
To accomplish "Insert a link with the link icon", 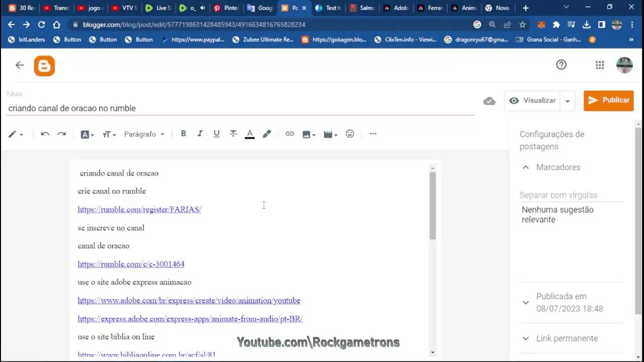I will point(290,134).
